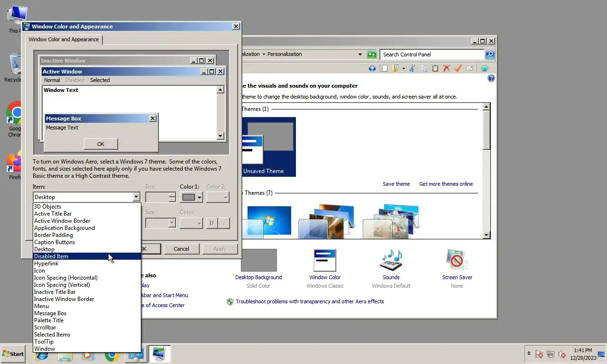Open the blue Help question mark icon
This screenshot has width=607, height=364.
coord(491,78)
